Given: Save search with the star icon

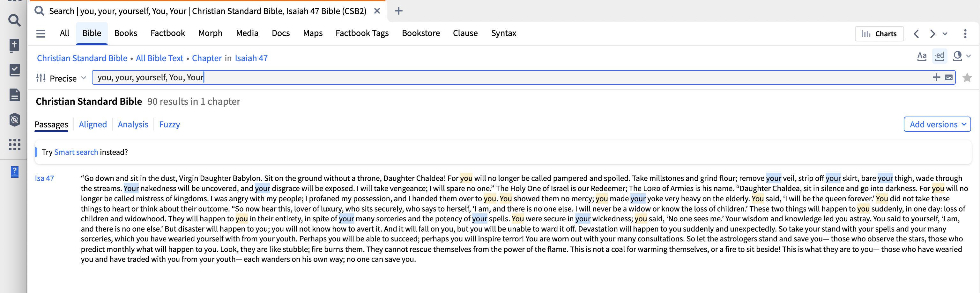Looking at the screenshot, I should pyautogui.click(x=967, y=77).
